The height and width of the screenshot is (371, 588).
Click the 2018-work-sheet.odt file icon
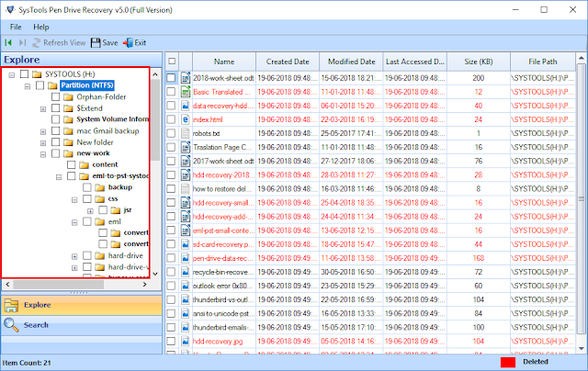[x=186, y=78]
